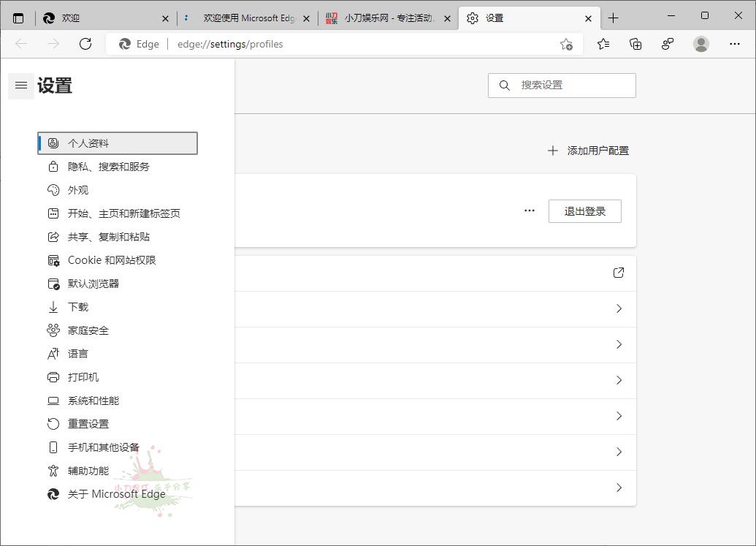The image size is (756, 546).
Task: Open the Edge browser more options menu
Action: 735,44
